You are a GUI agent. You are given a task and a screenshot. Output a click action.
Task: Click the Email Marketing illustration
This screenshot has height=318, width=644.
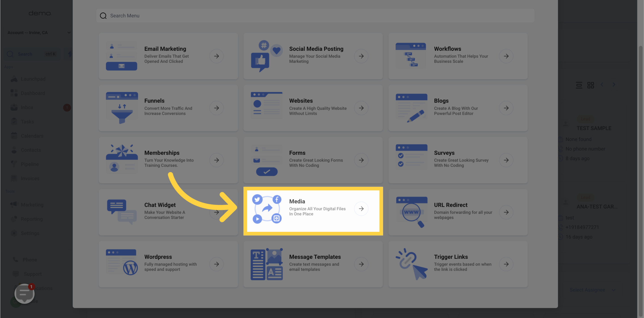point(121,56)
